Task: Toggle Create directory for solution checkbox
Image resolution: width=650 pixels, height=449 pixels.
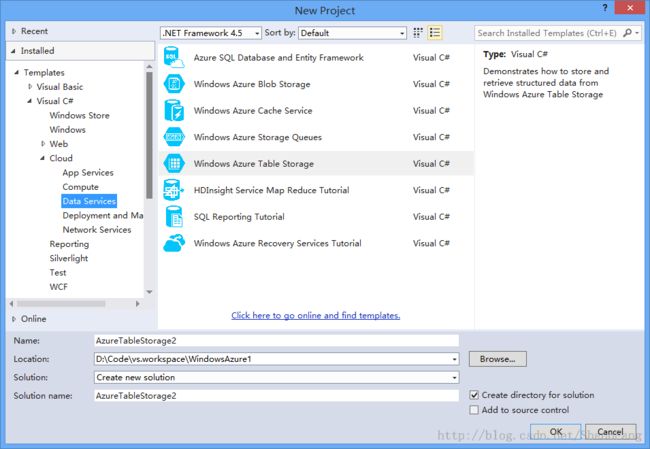Action: click(x=474, y=395)
